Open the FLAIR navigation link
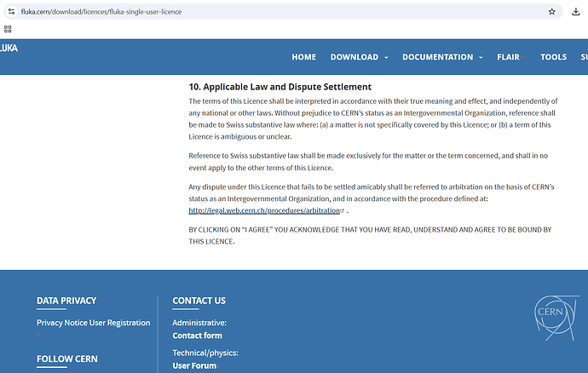The image size is (588, 373). tap(508, 57)
